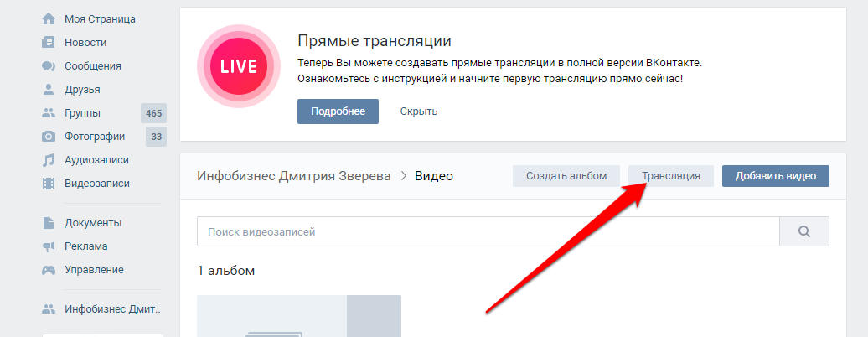Viewport: 868px width, 337px height.
Task: Click the Добавить видео button
Action: pyautogui.click(x=775, y=176)
